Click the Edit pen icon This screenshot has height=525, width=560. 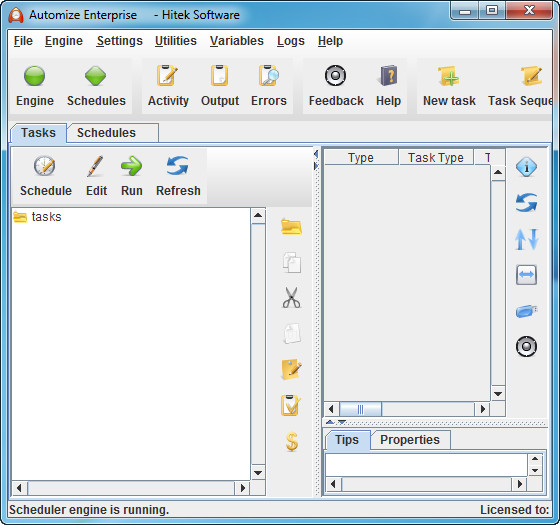click(95, 166)
